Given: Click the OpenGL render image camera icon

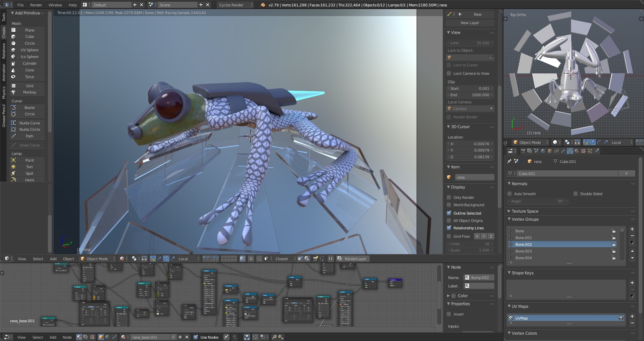Looking at the screenshot, I should [315, 259].
